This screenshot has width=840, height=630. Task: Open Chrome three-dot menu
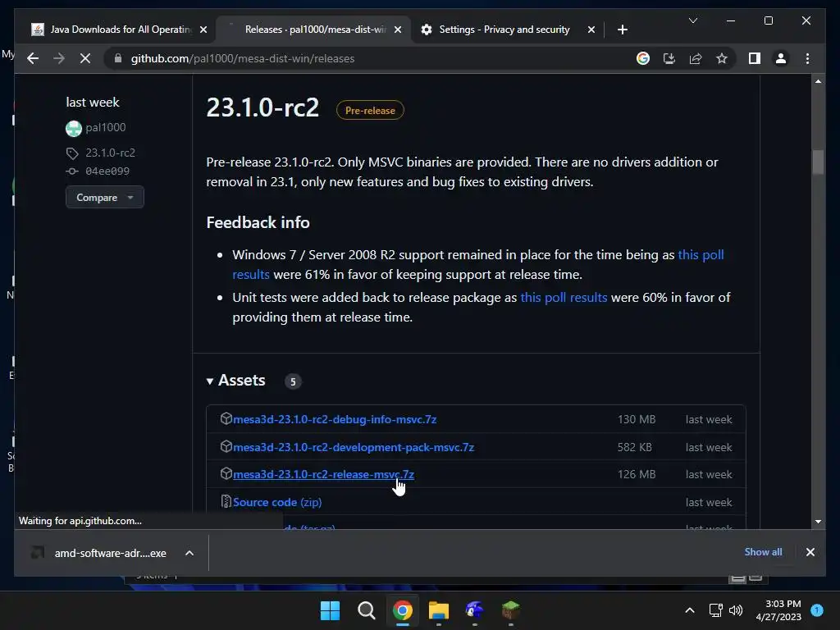(807, 58)
